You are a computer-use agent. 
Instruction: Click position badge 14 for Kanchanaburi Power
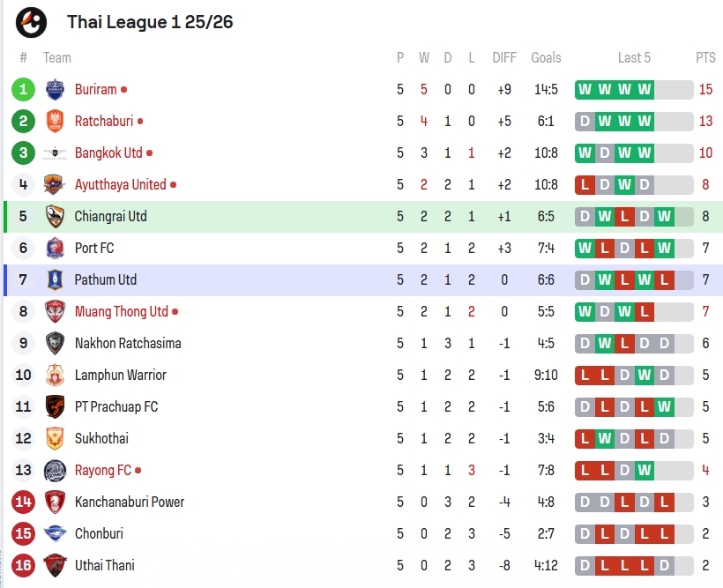(23, 502)
